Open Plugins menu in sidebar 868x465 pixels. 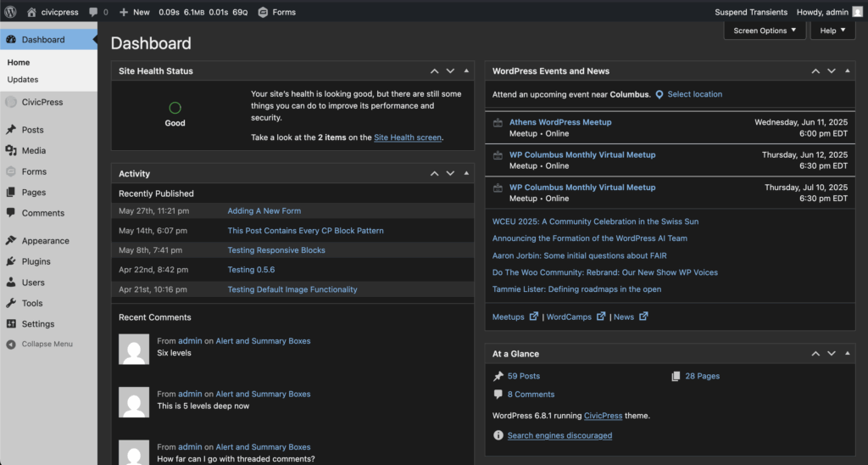point(36,261)
